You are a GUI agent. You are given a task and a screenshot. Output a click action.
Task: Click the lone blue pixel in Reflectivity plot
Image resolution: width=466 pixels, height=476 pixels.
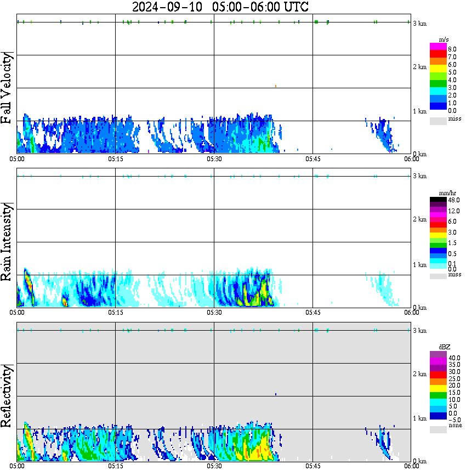pos(276,394)
